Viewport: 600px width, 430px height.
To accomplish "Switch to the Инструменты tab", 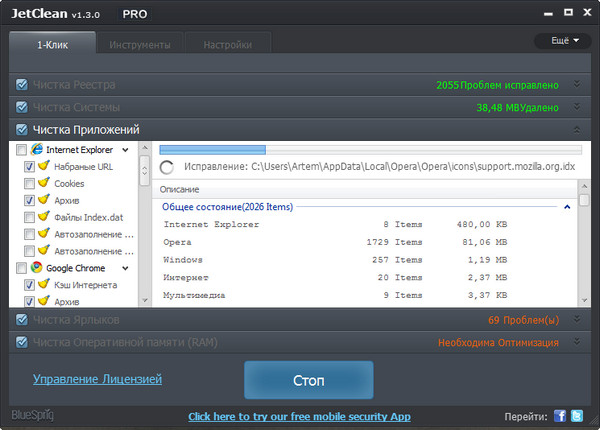I will click(139, 44).
